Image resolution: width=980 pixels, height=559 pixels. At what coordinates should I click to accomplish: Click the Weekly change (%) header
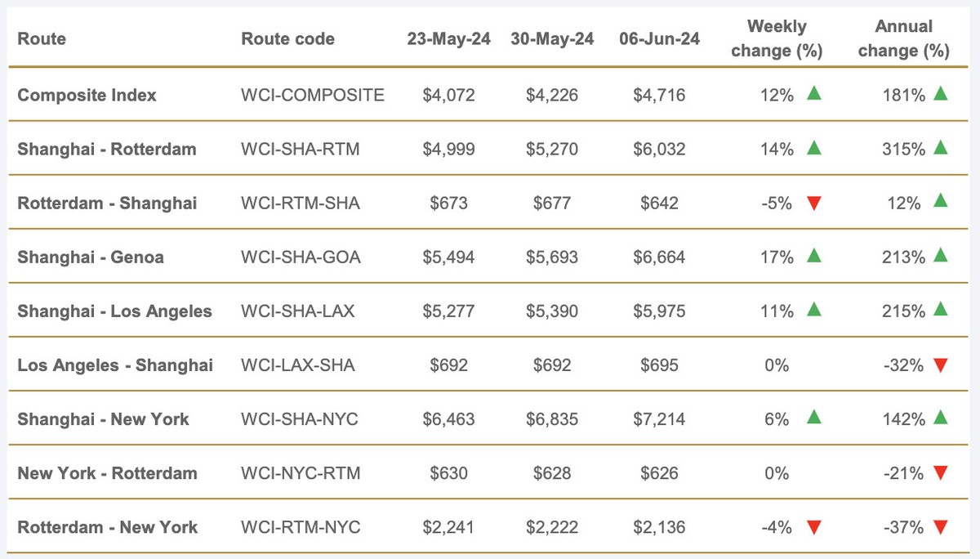tap(777, 38)
